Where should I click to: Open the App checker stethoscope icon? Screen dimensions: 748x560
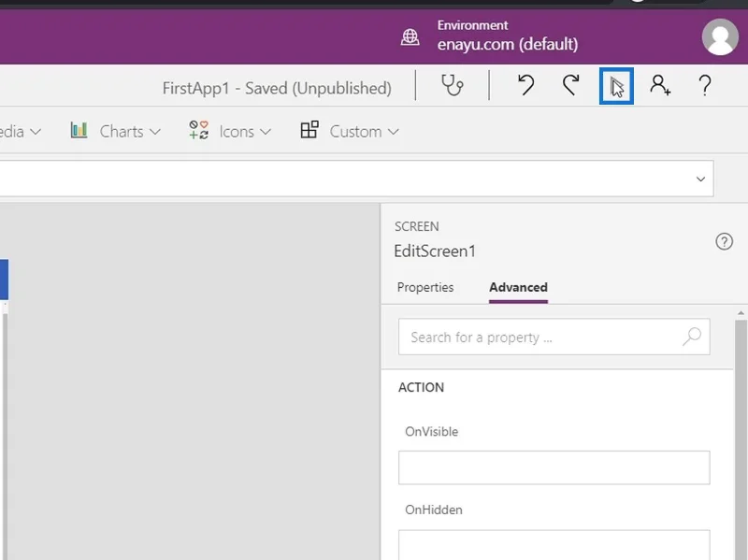452,86
